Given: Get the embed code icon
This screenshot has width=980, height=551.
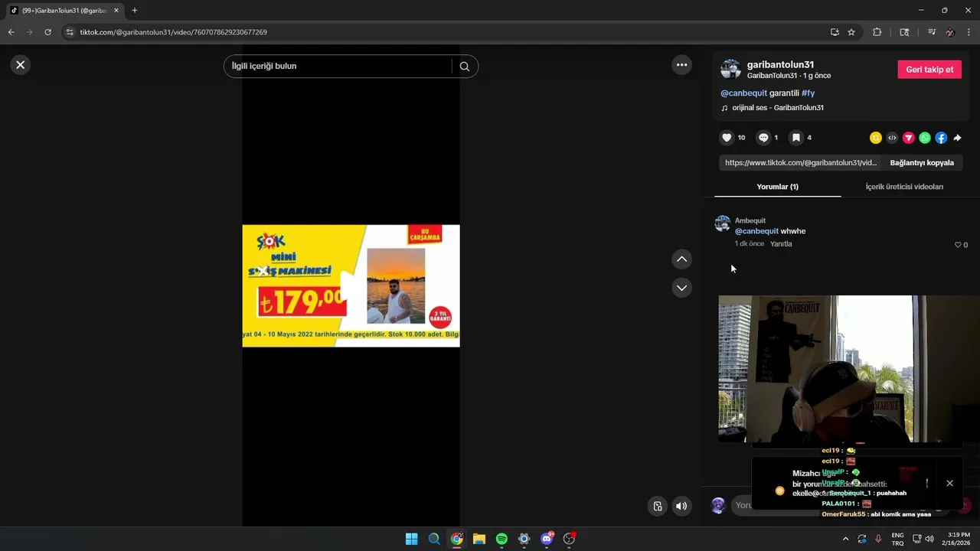Looking at the screenshot, I should pos(892,138).
